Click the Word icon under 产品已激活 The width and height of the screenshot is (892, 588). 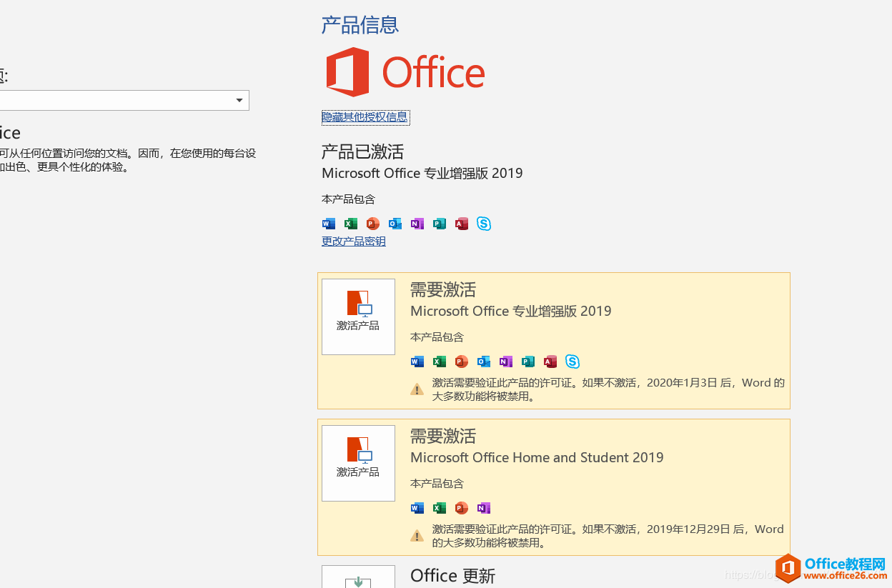coord(329,224)
